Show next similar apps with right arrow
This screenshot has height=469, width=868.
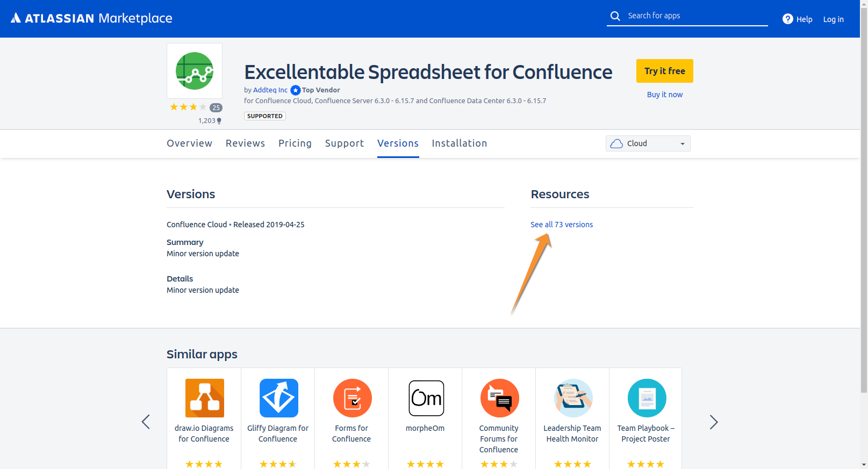click(x=714, y=422)
